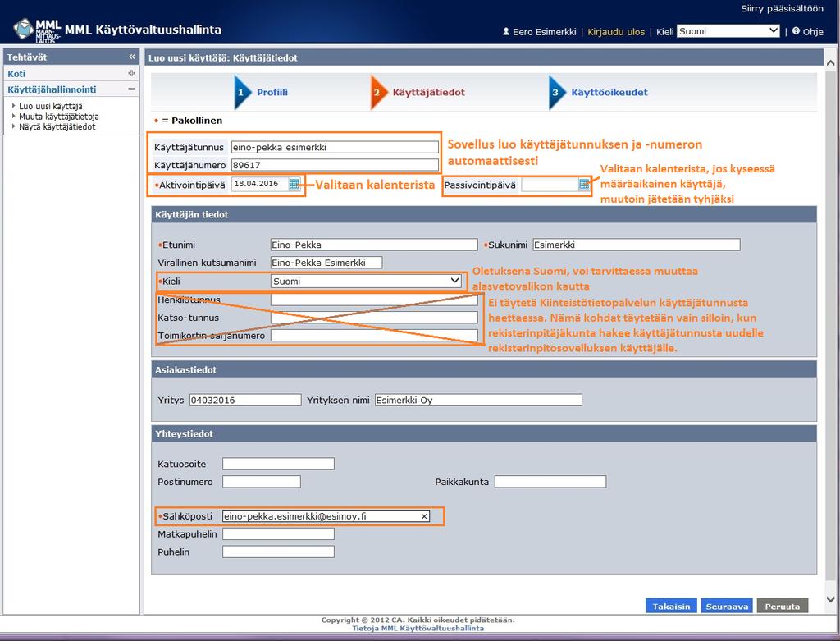Viewport: 840px width, 641px height.
Task: Click the Käyttäjän tiedot section header
Action: click(484, 214)
